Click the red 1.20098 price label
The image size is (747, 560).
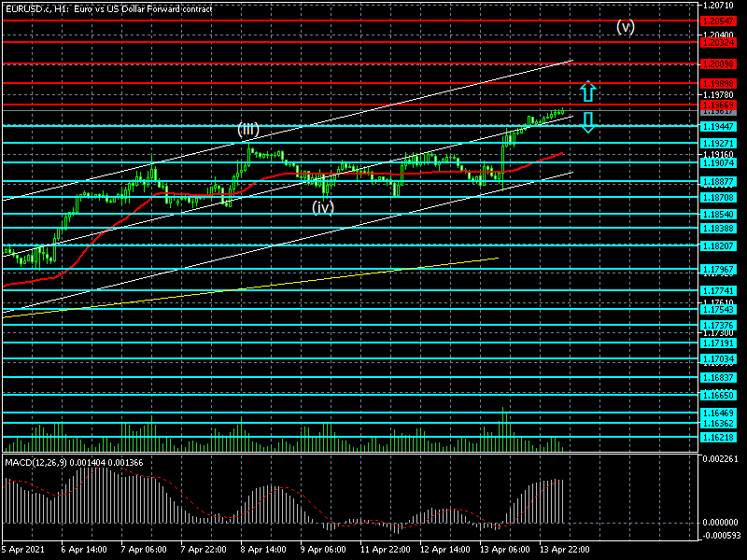point(718,63)
